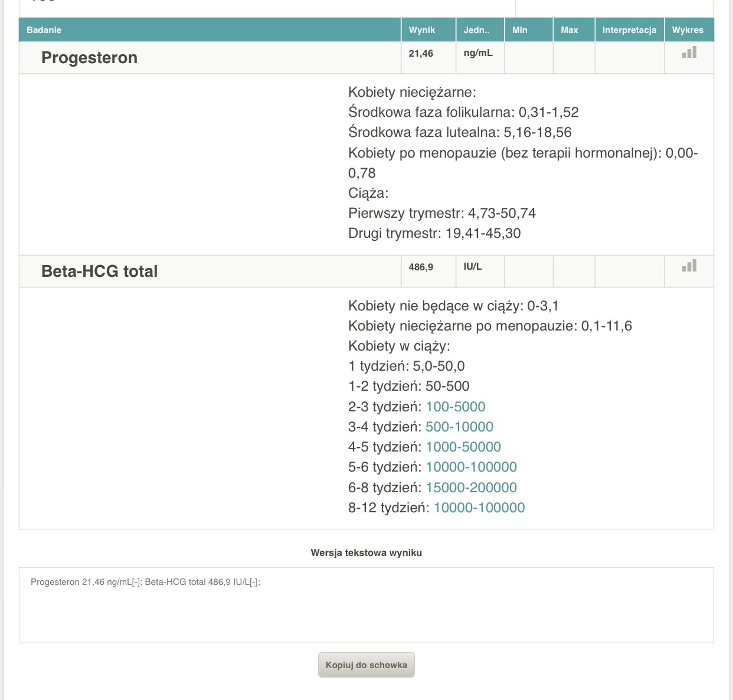Click the Interpretacja column header
The width and height of the screenshot is (733, 700).
click(629, 30)
